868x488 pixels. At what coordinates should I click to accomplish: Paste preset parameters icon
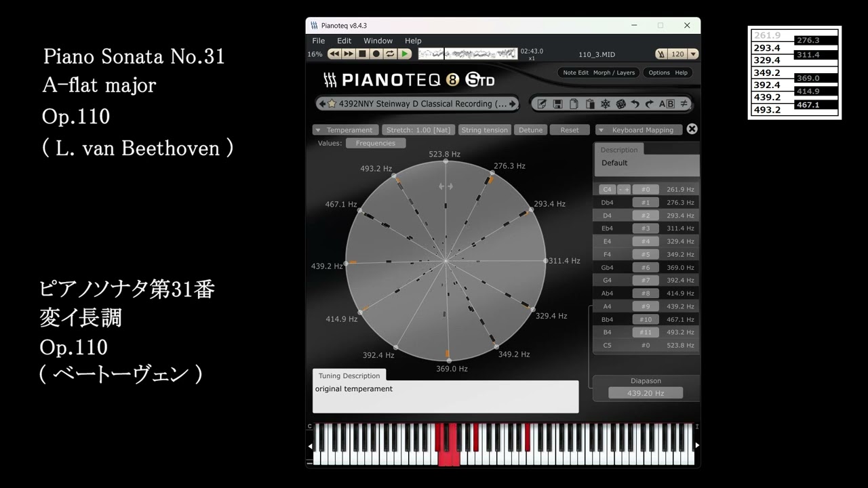[x=589, y=104]
